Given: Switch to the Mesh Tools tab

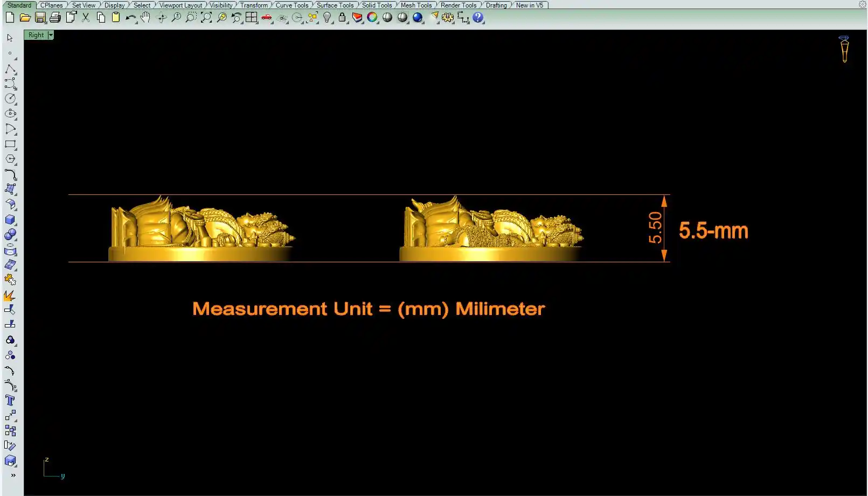Looking at the screenshot, I should [416, 5].
